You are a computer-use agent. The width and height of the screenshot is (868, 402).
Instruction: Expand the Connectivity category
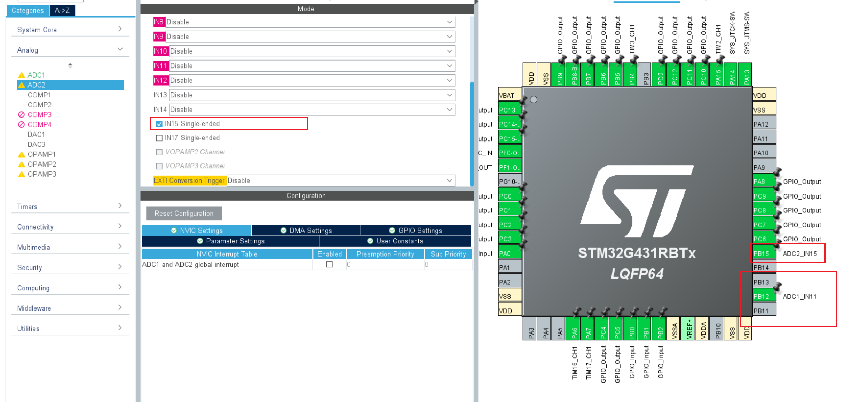pyautogui.click(x=70, y=227)
